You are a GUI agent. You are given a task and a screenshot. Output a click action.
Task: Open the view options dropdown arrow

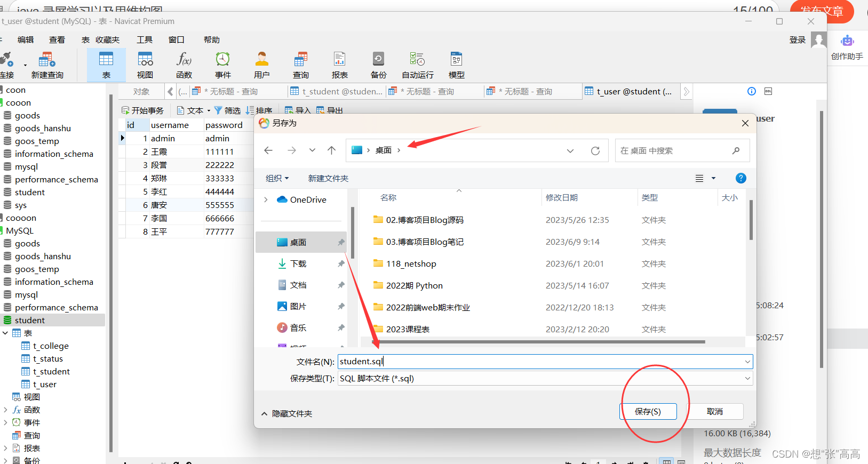tap(713, 178)
